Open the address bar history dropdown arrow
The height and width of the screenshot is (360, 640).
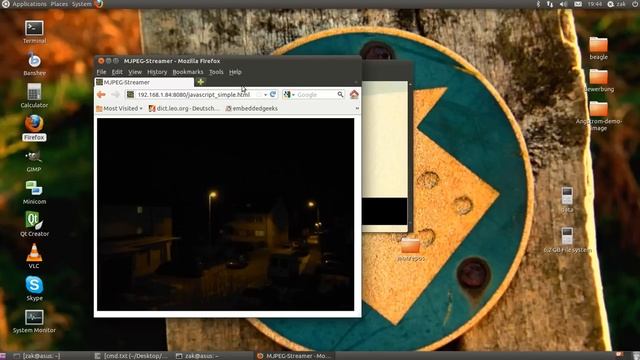(265, 95)
